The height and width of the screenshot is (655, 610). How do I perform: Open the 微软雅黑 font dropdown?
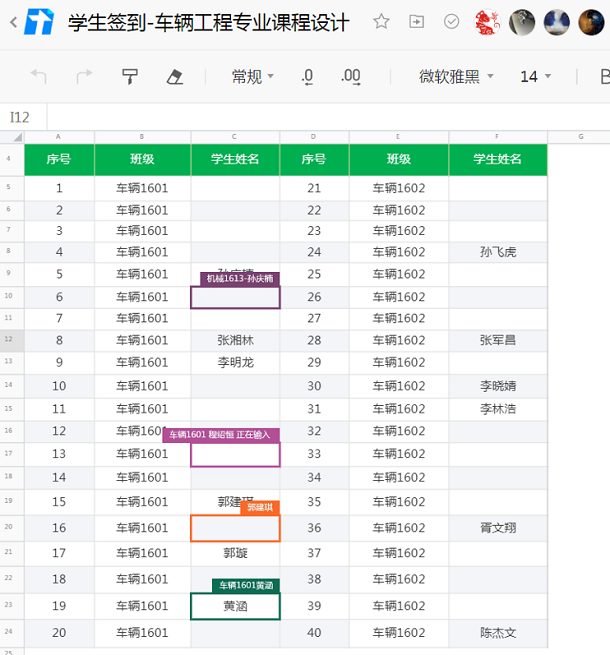[455, 76]
